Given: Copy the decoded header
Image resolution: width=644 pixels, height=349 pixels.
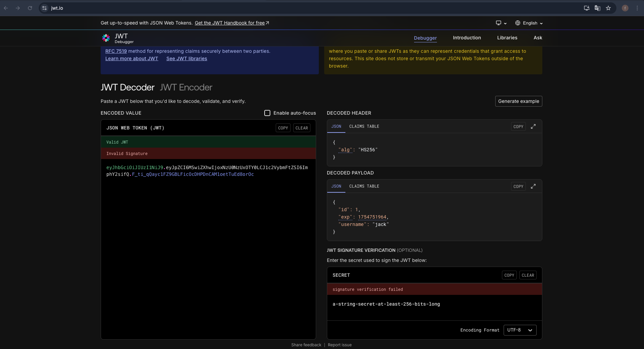Looking at the screenshot, I should coord(518,127).
